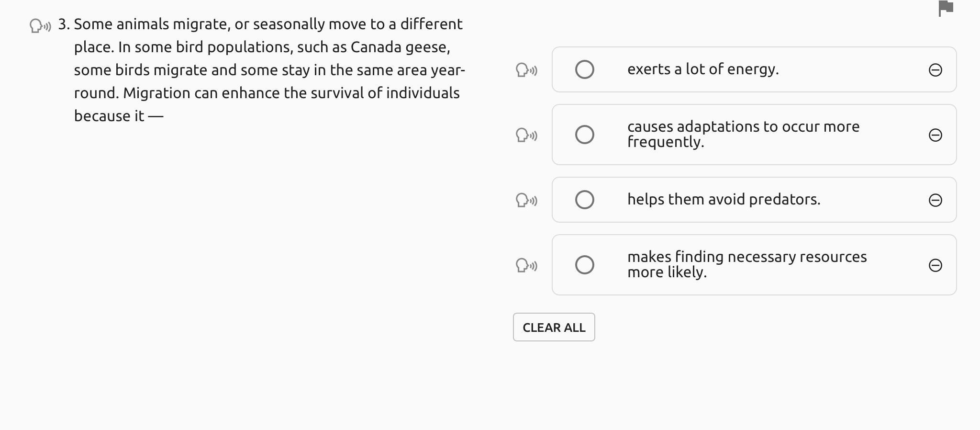Play read-aloud audio for question 3

click(x=40, y=25)
